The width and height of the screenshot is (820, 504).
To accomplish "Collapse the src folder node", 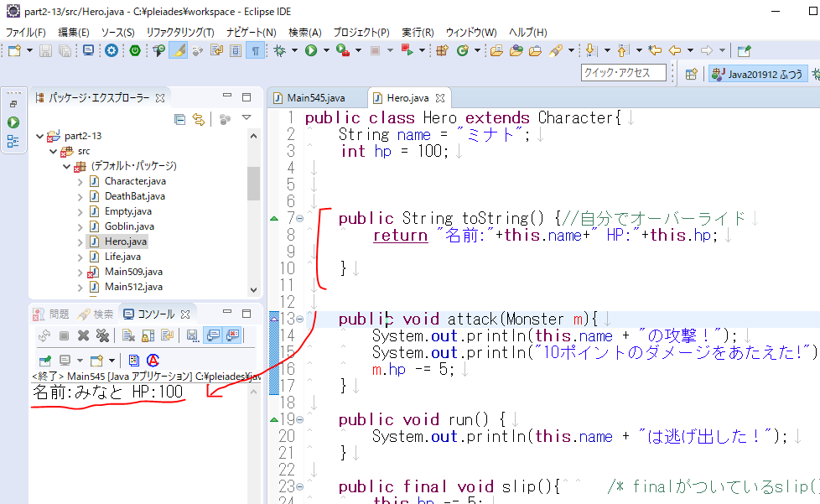I will 54,151.
